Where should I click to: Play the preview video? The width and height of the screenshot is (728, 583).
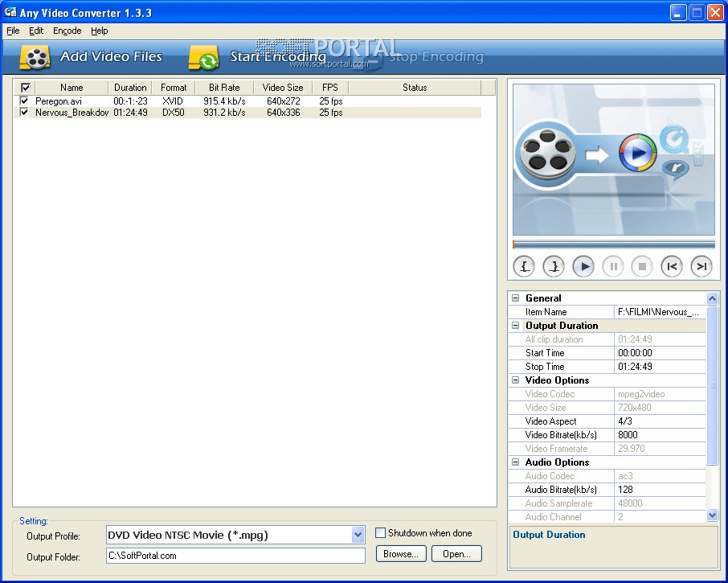tap(583, 267)
